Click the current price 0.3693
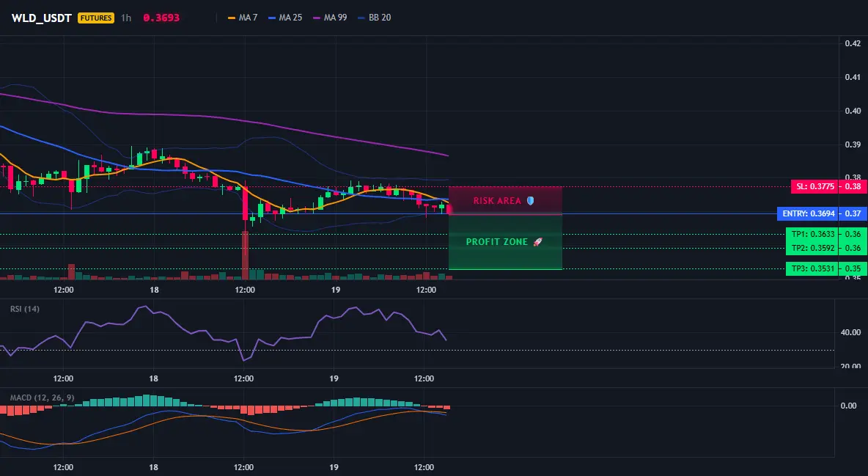 click(x=161, y=18)
